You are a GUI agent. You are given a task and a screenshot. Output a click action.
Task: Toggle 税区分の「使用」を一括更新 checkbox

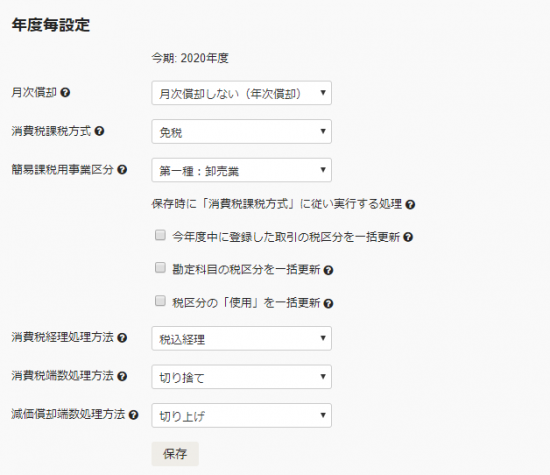(160, 301)
